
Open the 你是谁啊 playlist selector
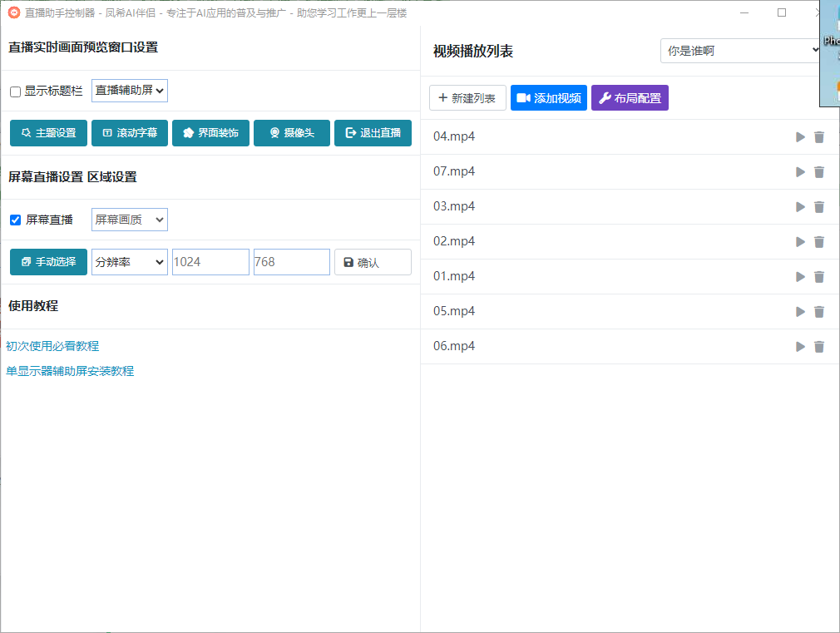(x=740, y=51)
